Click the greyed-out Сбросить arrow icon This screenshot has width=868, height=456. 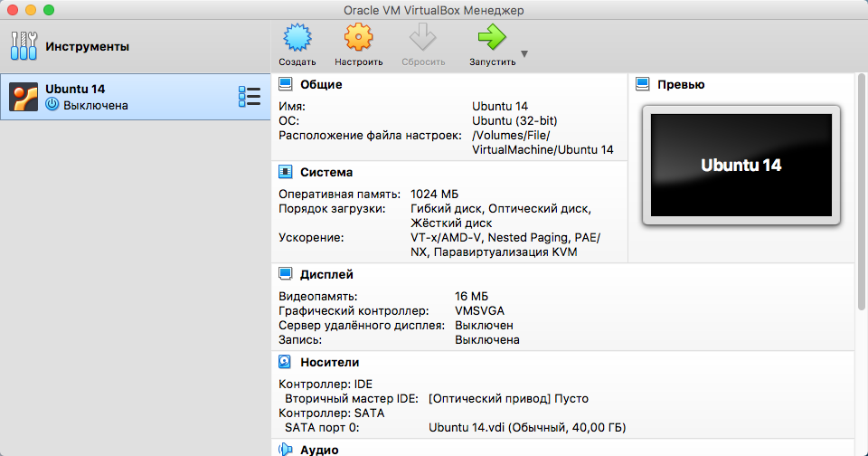pyautogui.click(x=423, y=38)
